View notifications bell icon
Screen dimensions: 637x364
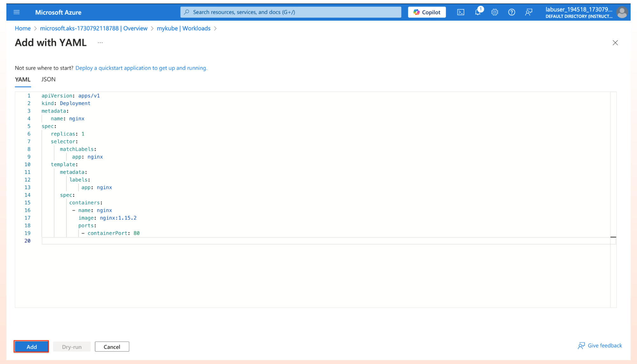pyautogui.click(x=478, y=12)
